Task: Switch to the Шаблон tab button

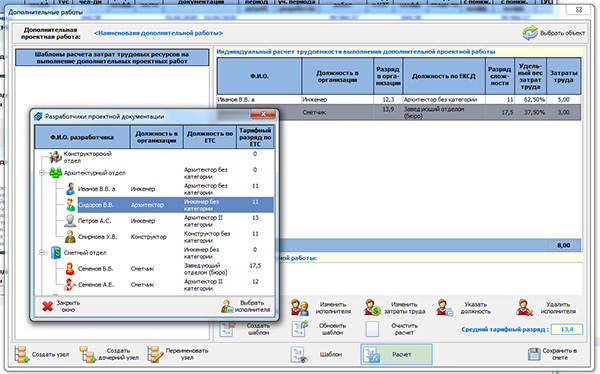Action: coord(316,354)
